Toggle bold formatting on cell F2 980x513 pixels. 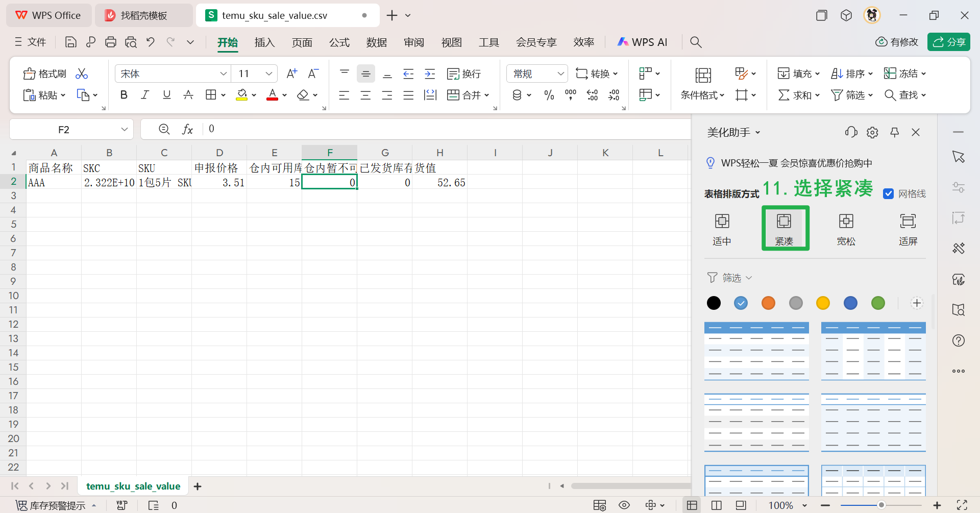124,94
